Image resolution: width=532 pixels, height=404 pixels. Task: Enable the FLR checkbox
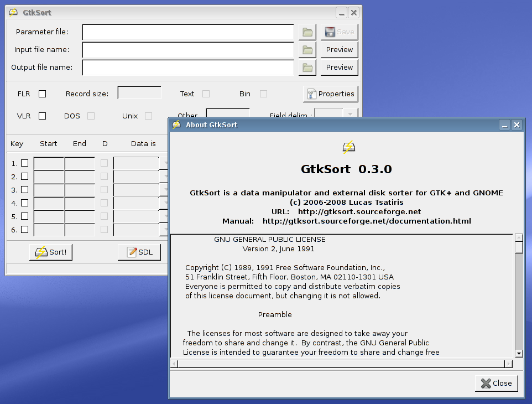(x=42, y=94)
